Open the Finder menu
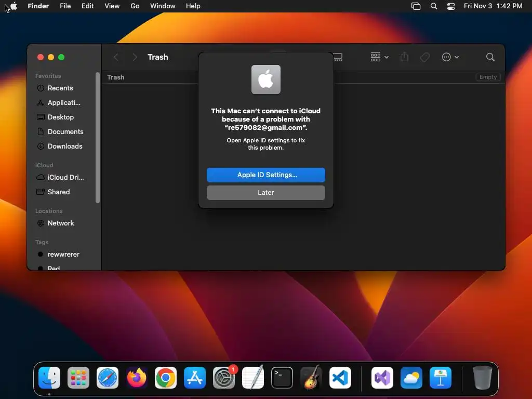This screenshot has width=532, height=399. [38, 6]
